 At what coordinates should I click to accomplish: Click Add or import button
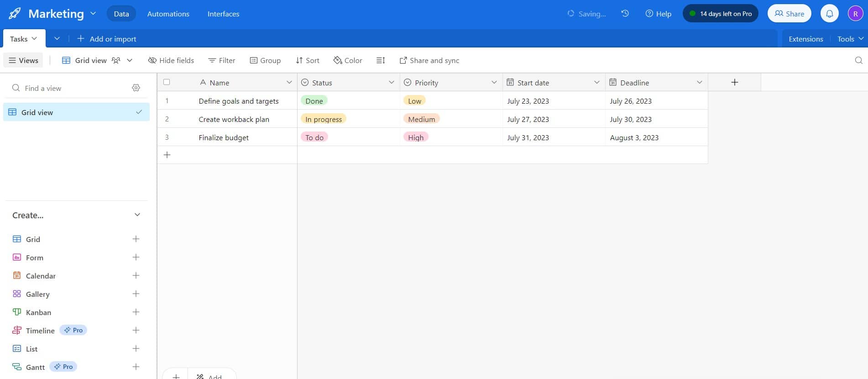pyautogui.click(x=107, y=39)
